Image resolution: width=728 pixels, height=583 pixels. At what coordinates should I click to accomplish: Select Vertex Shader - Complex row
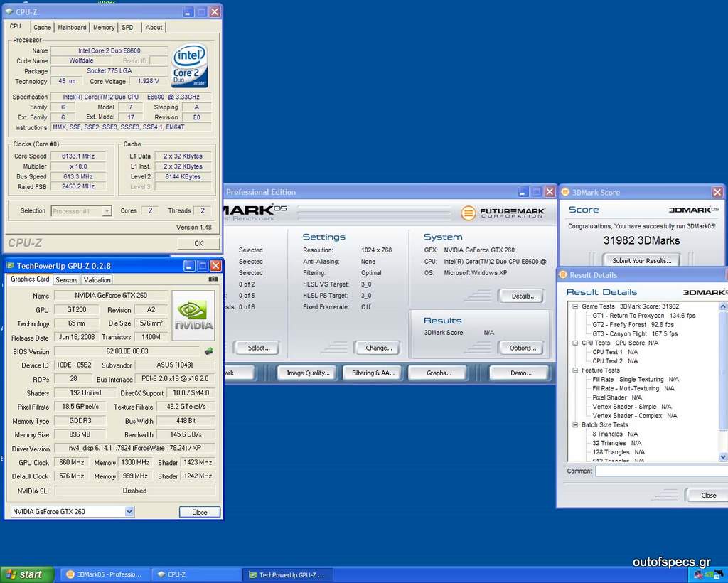click(634, 416)
